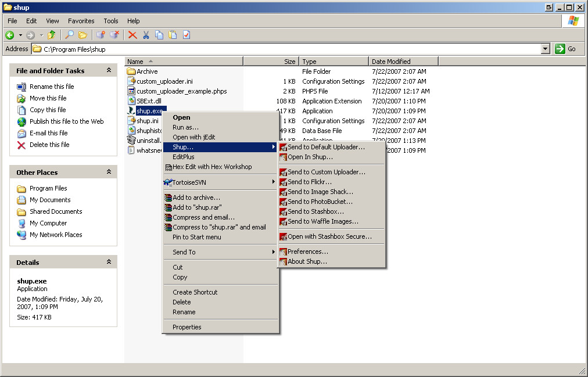Go up one folder level
Viewport: 588px width, 377px height.
[x=52, y=35]
